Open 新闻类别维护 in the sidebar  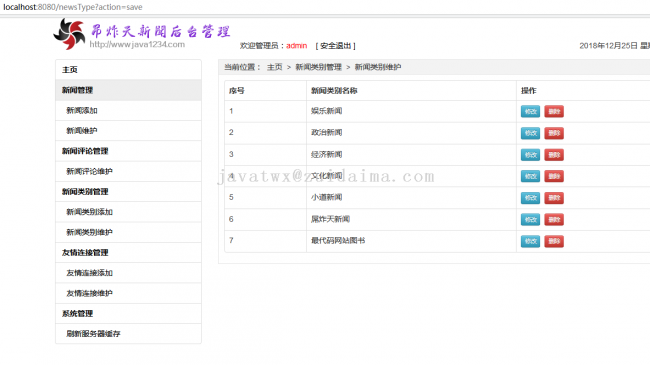pos(129,232)
